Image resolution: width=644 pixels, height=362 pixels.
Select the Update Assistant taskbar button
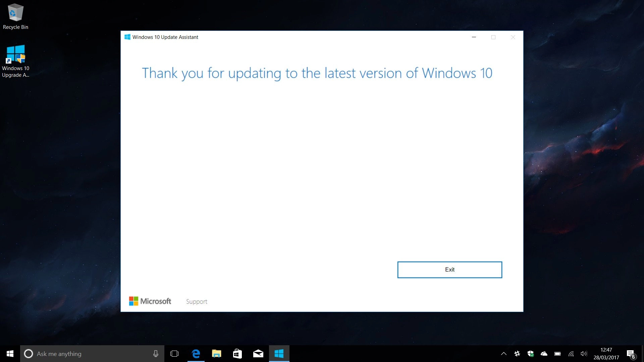point(279,354)
